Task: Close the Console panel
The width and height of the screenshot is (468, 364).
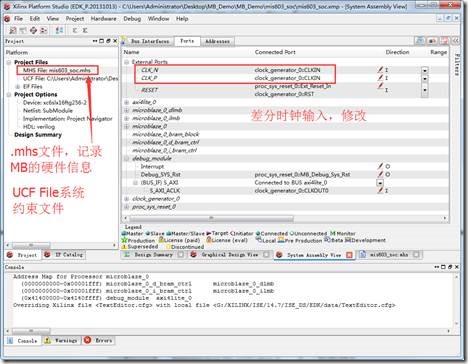Action: 457,267
